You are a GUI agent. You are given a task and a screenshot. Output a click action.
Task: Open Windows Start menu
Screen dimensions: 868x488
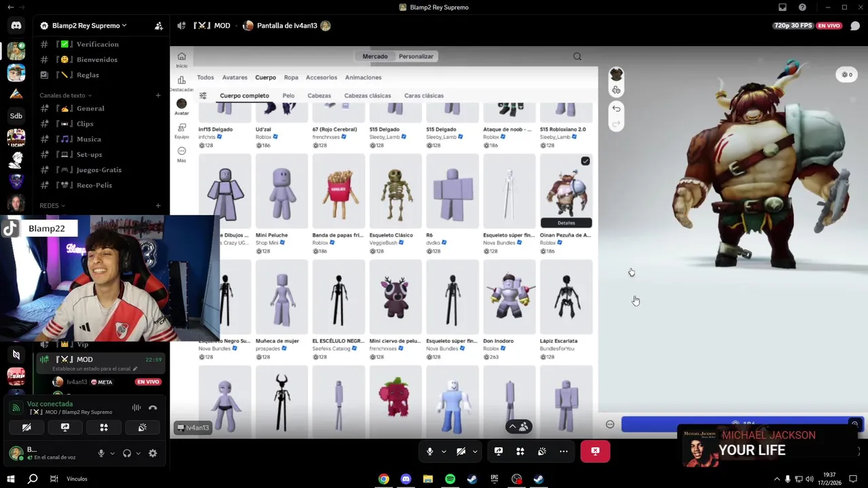11,479
